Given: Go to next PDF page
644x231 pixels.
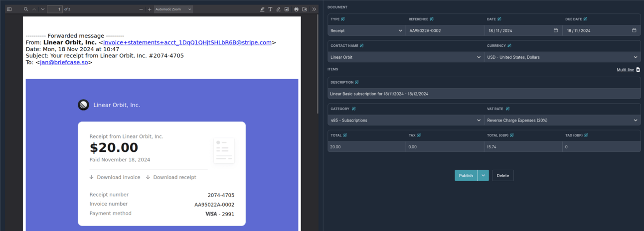Looking at the screenshot, I should tap(42, 9).
